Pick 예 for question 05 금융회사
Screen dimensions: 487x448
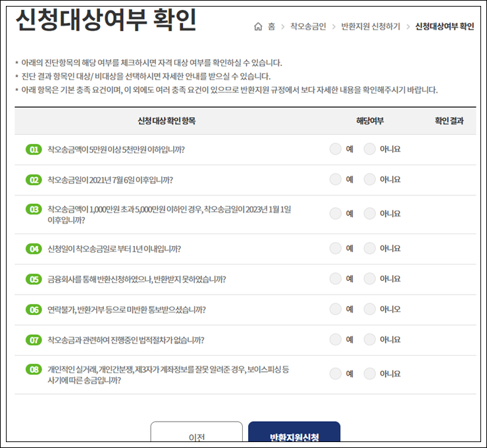[336, 279]
